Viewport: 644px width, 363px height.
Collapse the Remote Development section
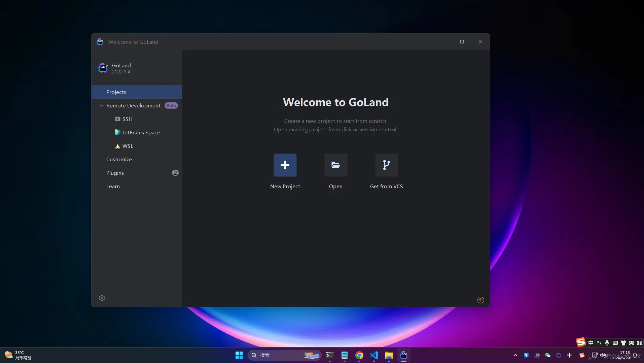coord(101,105)
